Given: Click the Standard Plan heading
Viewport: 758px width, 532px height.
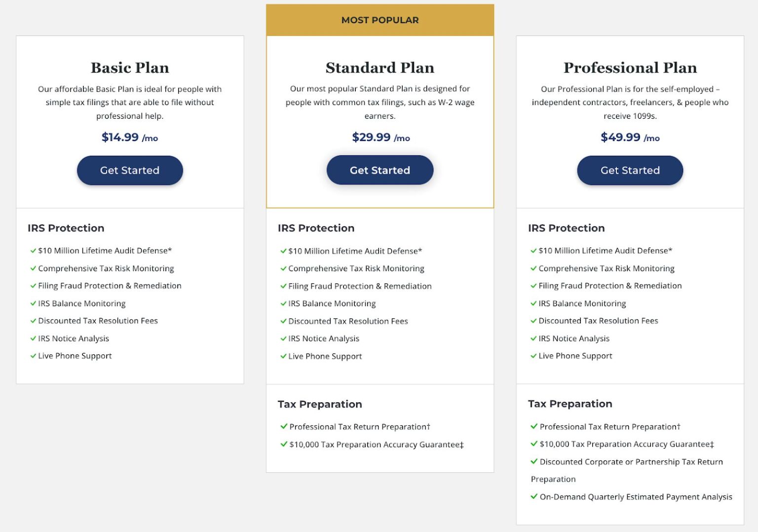Looking at the screenshot, I should (379, 68).
